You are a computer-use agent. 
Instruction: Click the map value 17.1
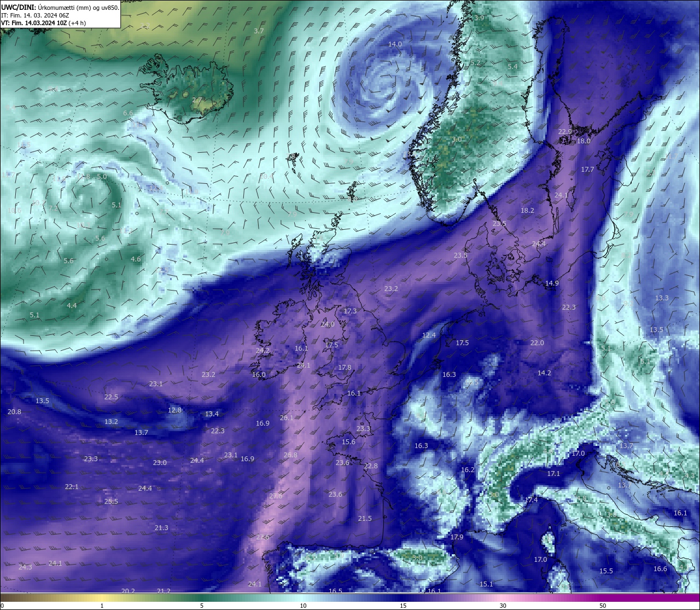pyautogui.click(x=553, y=473)
